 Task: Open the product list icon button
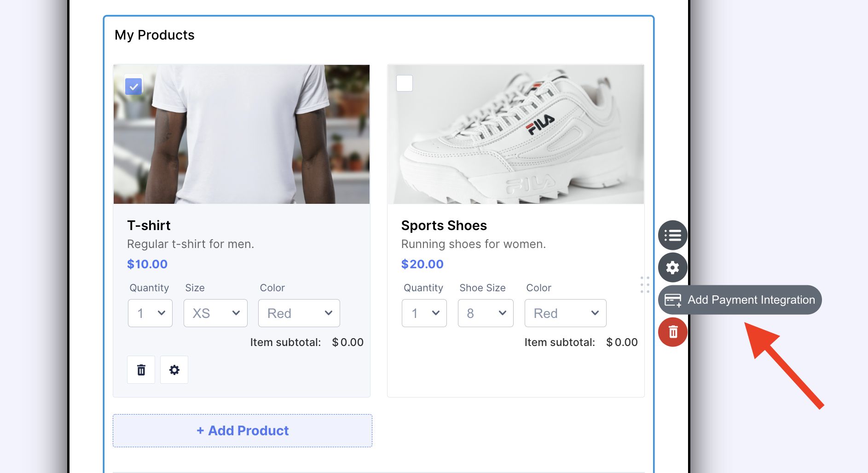[672, 236]
